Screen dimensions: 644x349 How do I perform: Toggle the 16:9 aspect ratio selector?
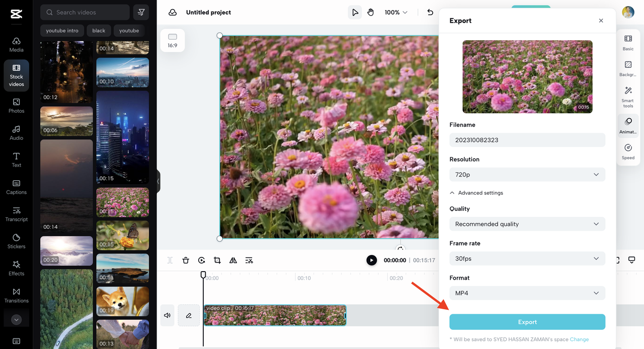173,40
